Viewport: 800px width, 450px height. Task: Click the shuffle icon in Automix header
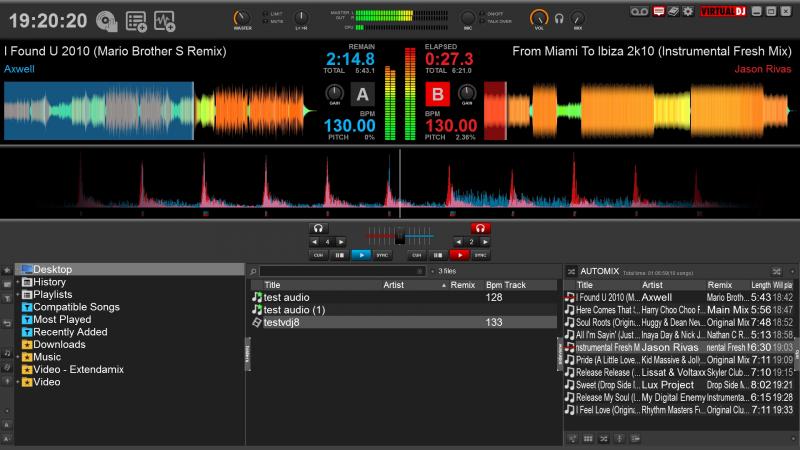(776, 271)
